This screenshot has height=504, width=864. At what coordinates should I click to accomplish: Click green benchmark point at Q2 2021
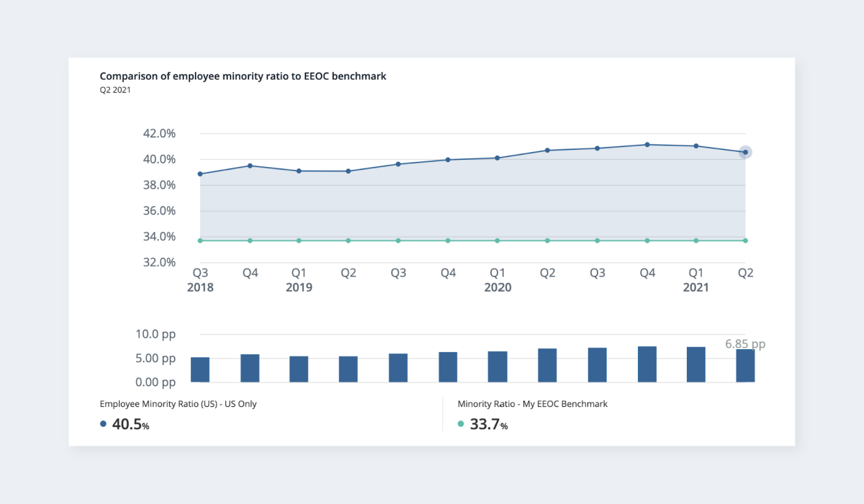pyautogui.click(x=745, y=240)
